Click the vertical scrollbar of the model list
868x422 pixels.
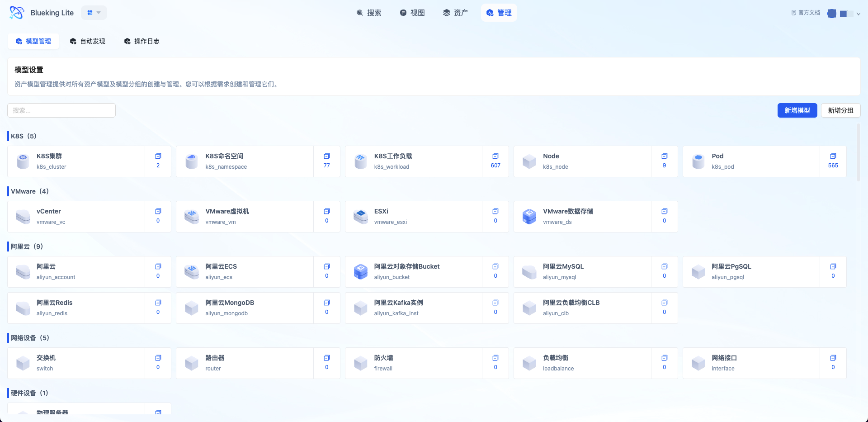point(859,153)
